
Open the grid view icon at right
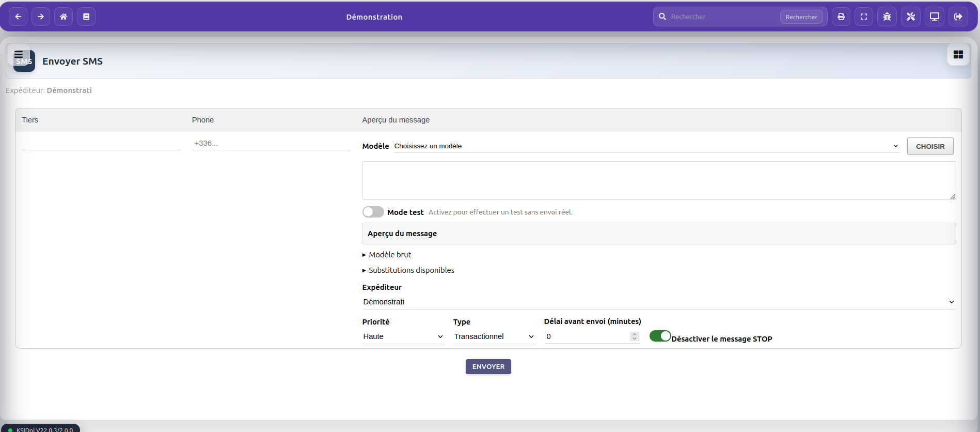point(958,55)
